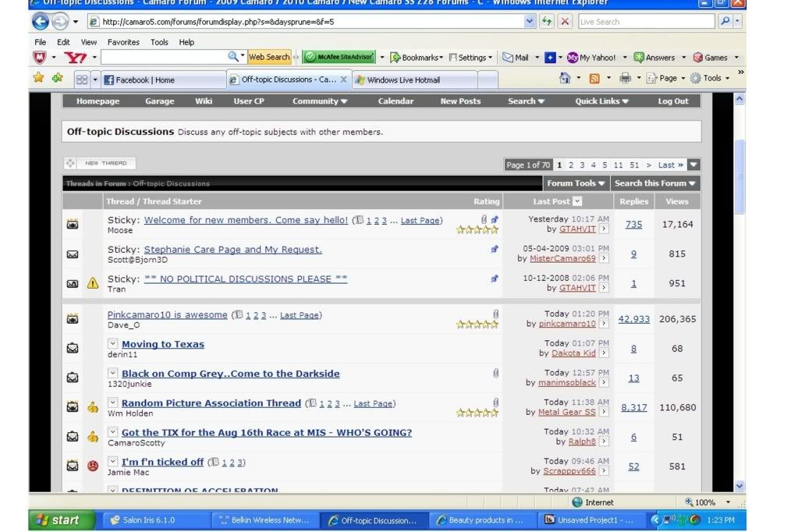Click the Quick Tabs grid icon

81,80
